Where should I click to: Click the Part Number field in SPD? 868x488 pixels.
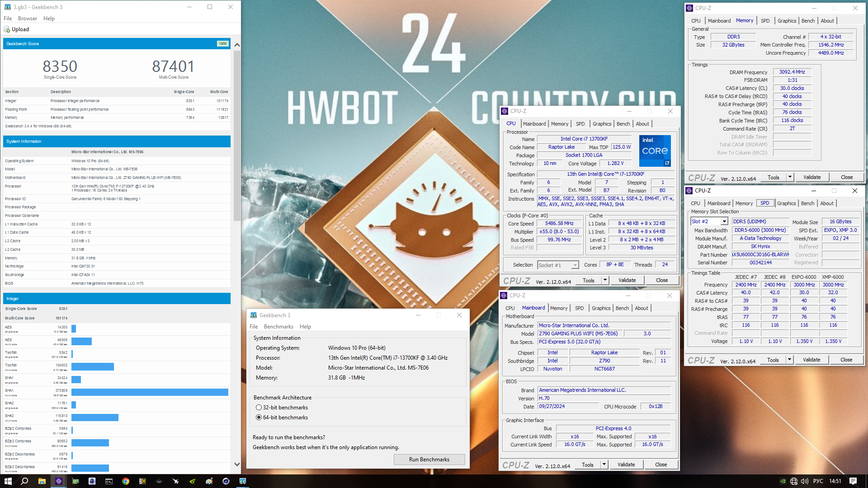coord(760,254)
